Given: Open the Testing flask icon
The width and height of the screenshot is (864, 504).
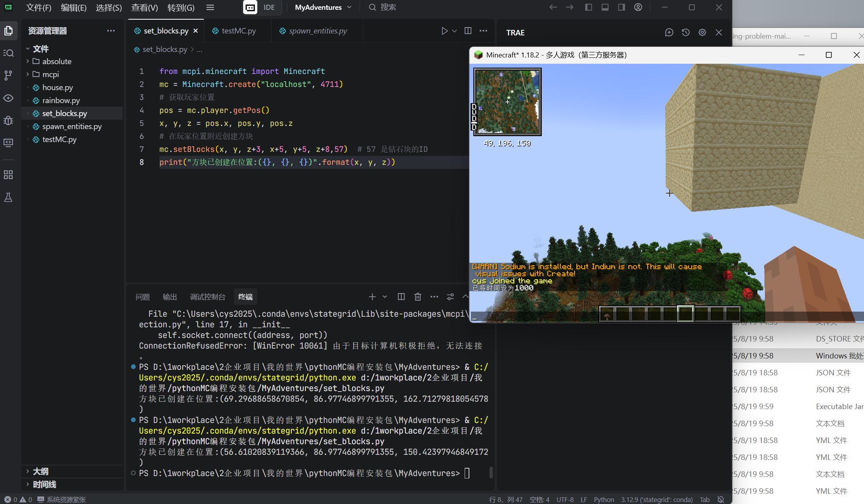Looking at the screenshot, I should click(8, 197).
